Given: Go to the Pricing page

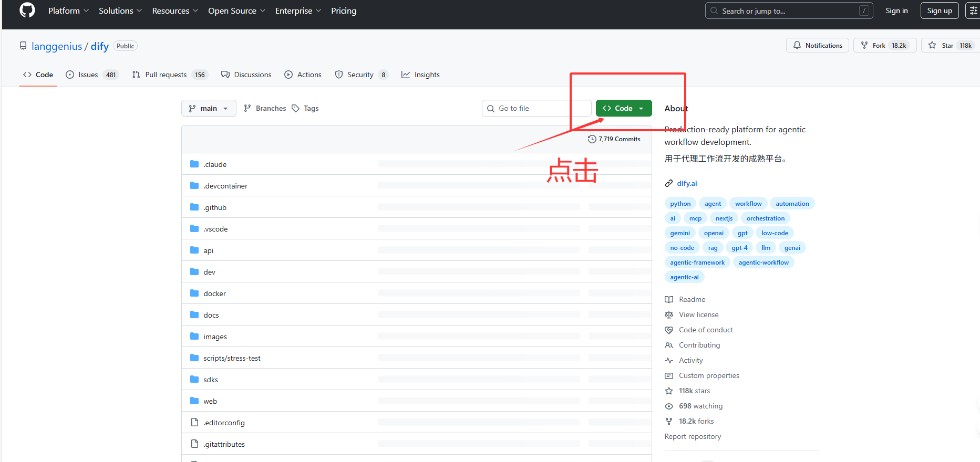Looking at the screenshot, I should point(344,10).
